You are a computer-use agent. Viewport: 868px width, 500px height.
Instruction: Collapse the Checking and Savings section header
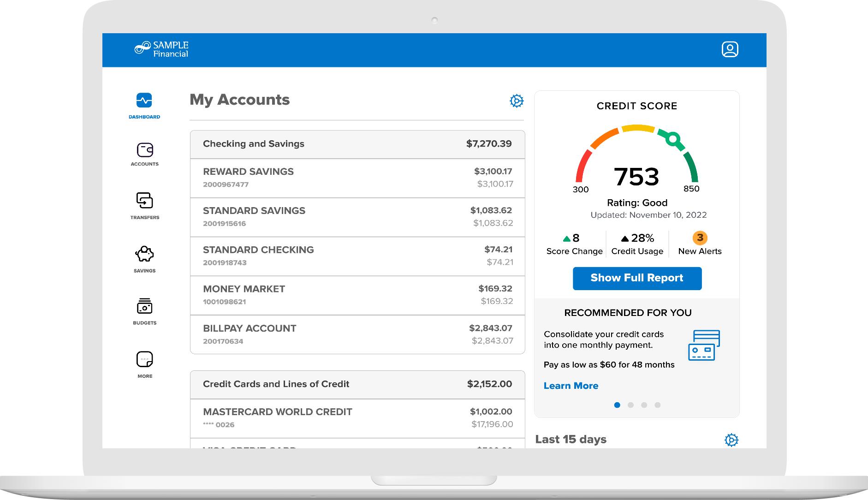357,144
